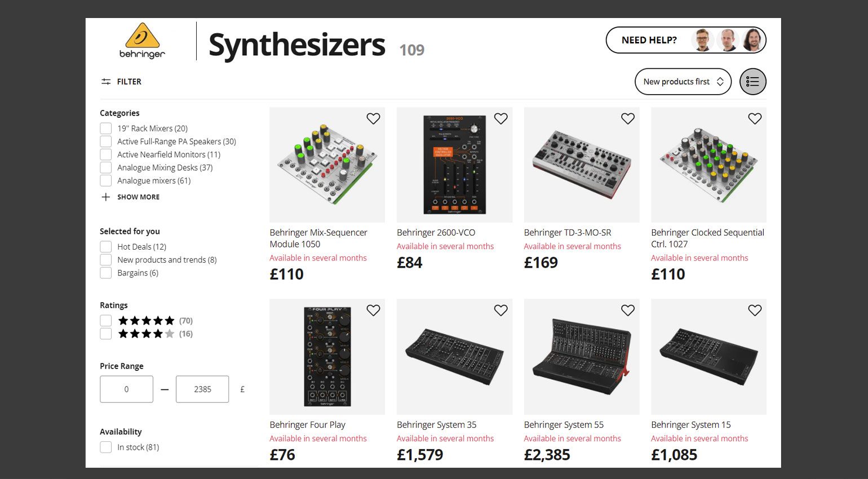Open the filter settings icon
The height and width of the screenshot is (479, 868).
tap(106, 82)
